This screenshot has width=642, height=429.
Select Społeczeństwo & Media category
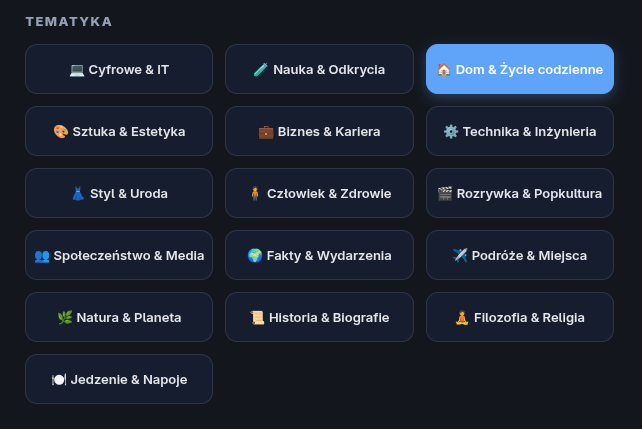point(119,255)
